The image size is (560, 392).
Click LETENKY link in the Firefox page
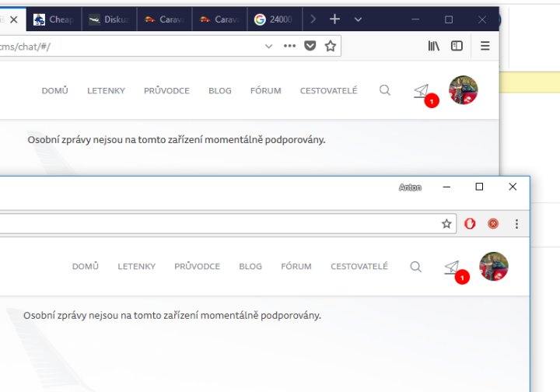click(x=106, y=90)
